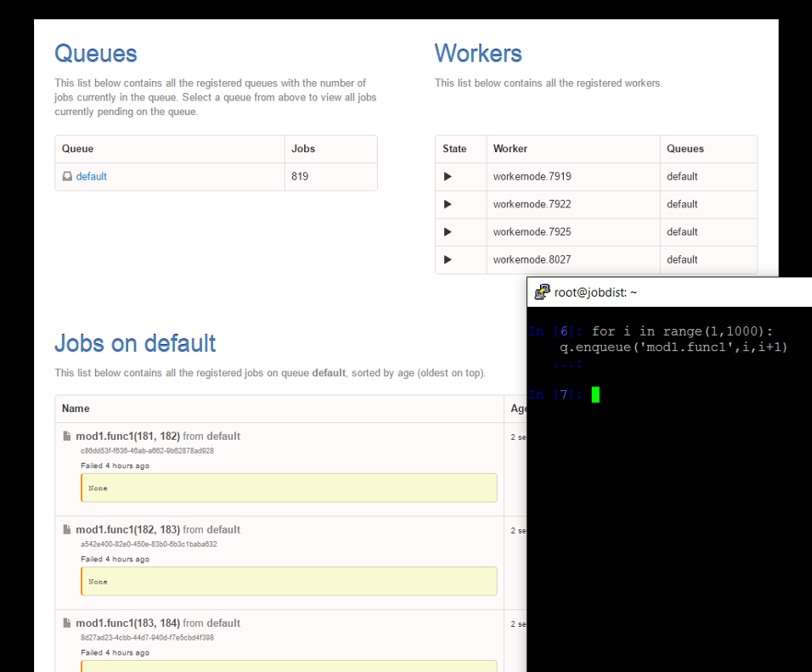Click the 819 jobs count cell
This screenshot has width=812, height=672.
tap(331, 176)
